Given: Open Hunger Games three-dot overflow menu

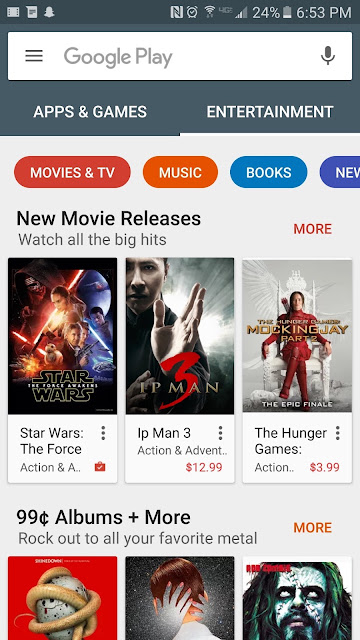Looking at the screenshot, I should pyautogui.click(x=338, y=433).
